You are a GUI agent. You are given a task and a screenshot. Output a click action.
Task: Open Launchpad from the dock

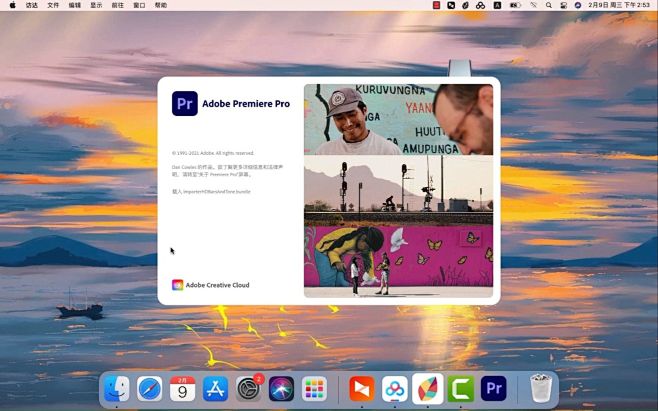point(314,389)
